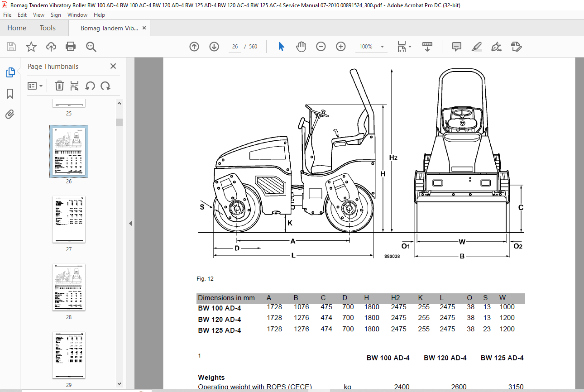584x392 pixels.
Task: Activate the Selection arrow tool
Action: click(281, 47)
